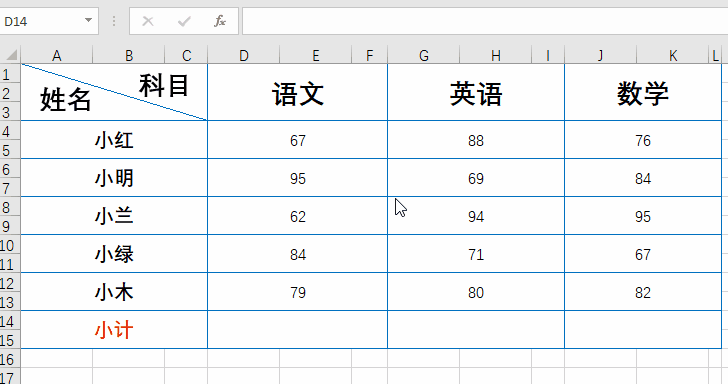Select the empty 小计 cell under 语文

[x=298, y=330]
